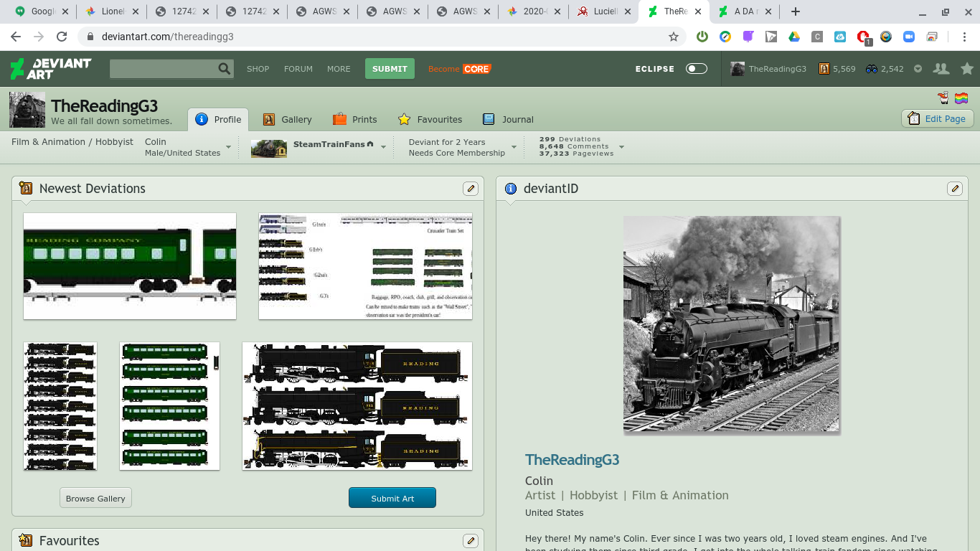This screenshot has width=980, height=551.
Task: Switch to the Luciell browser tab
Action: click(x=602, y=11)
